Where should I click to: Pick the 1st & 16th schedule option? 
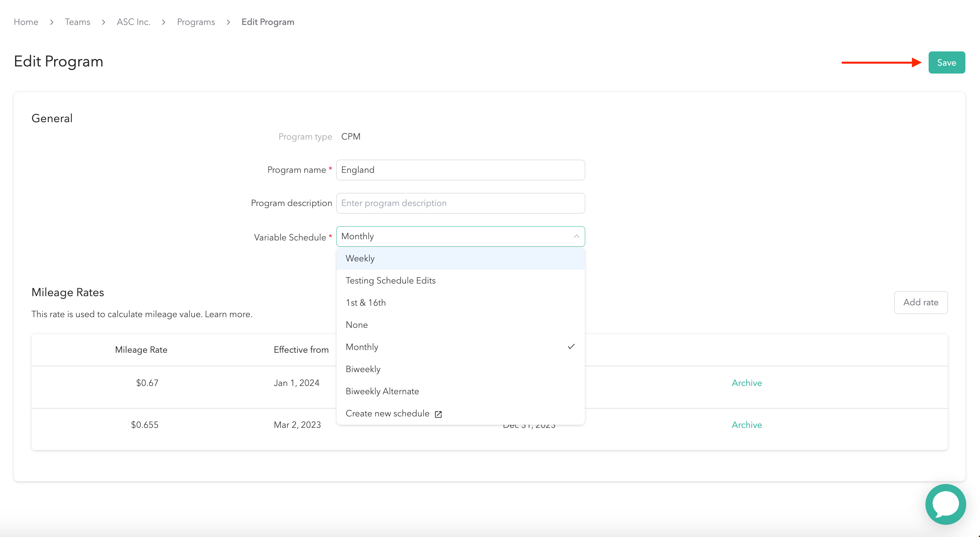pos(366,303)
